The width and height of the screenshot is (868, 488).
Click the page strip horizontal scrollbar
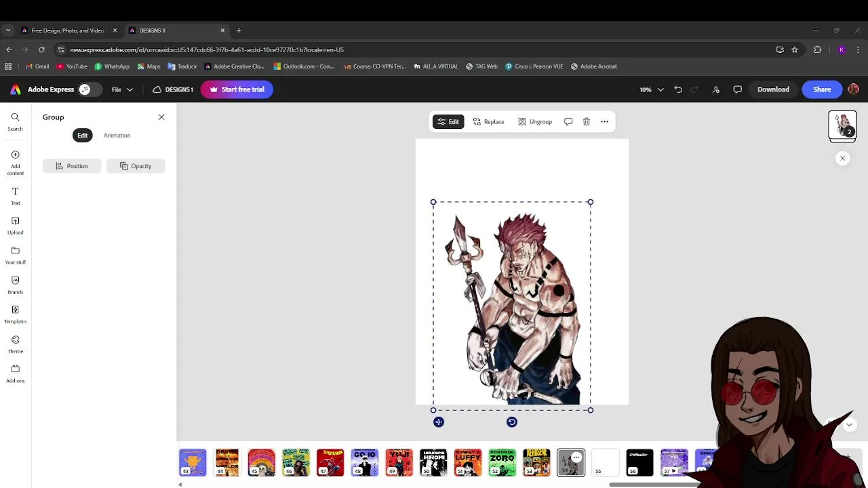point(654,485)
